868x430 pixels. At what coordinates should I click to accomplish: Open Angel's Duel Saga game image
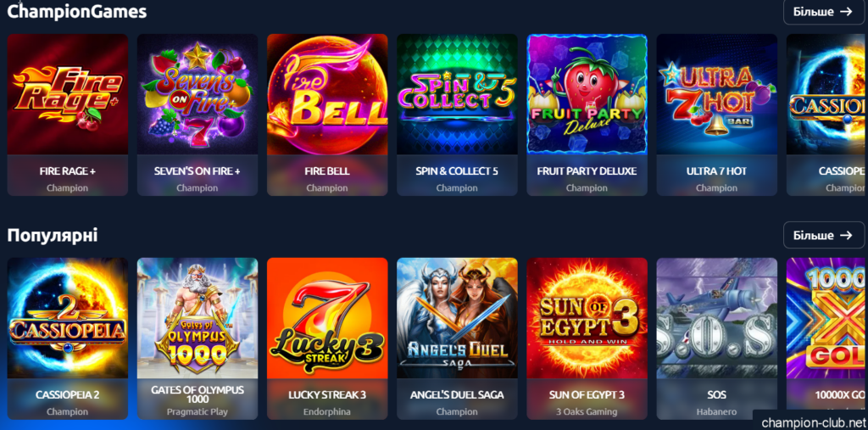pos(457,318)
